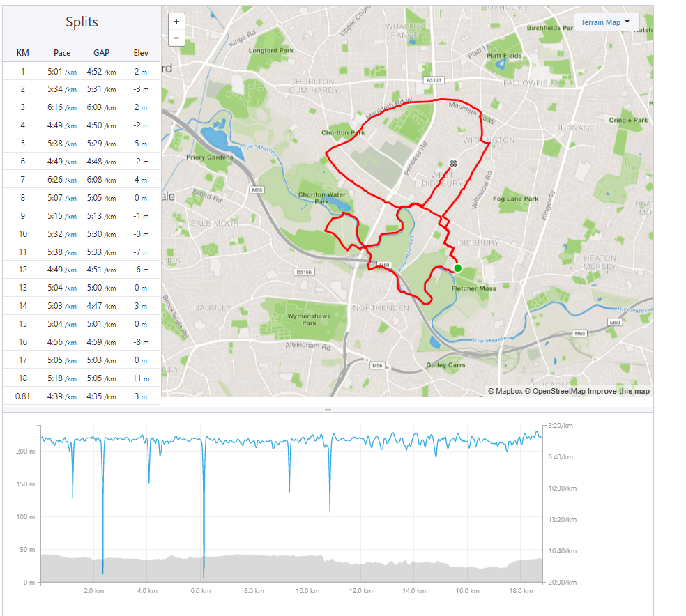
Task: Click the Elev column header
Action: pyautogui.click(x=141, y=53)
